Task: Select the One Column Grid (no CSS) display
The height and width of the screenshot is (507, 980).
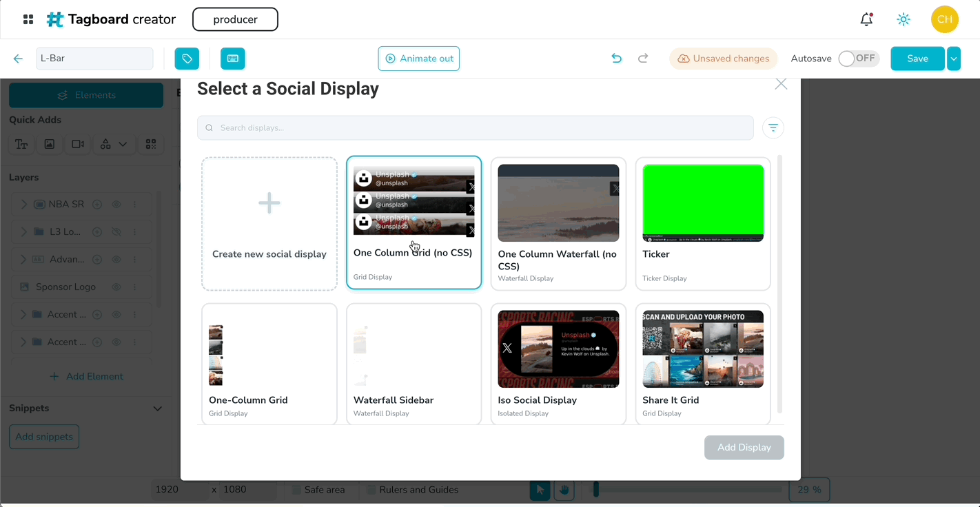Action: (x=414, y=223)
